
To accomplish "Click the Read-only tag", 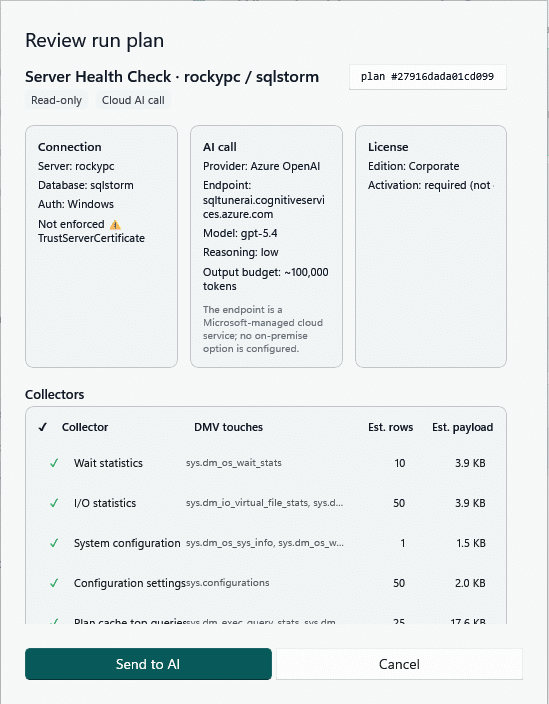I will (56, 100).
